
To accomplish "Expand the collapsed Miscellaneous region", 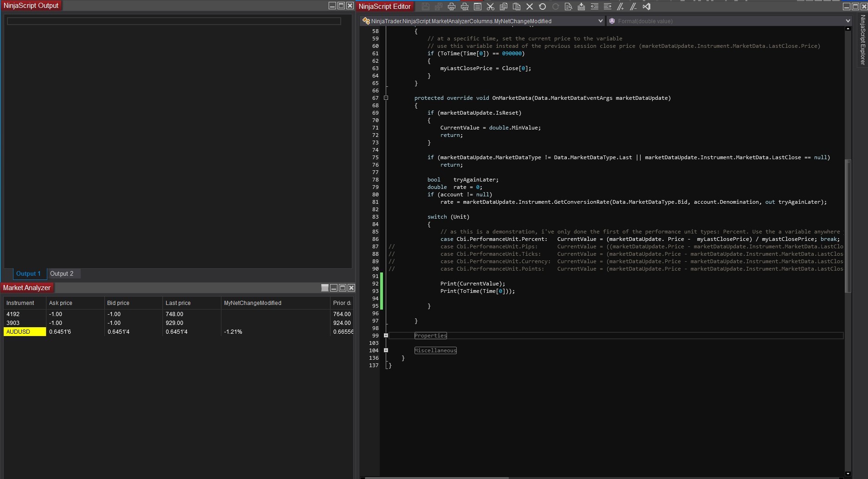I will tap(386, 350).
